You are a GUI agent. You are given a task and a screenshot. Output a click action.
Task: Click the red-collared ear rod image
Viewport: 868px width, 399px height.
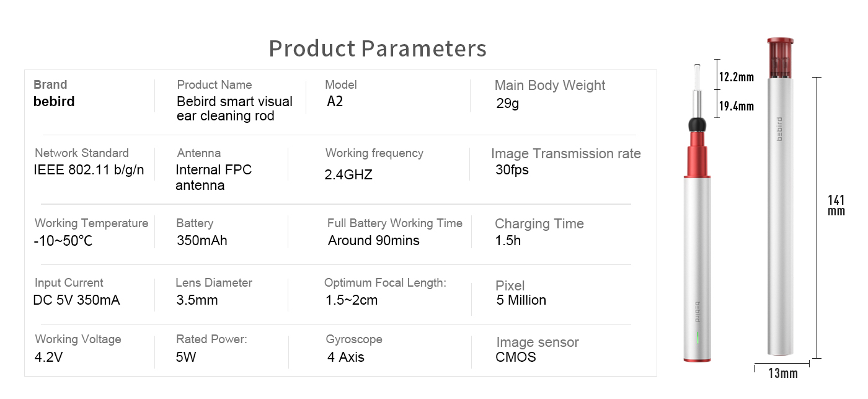(x=697, y=212)
